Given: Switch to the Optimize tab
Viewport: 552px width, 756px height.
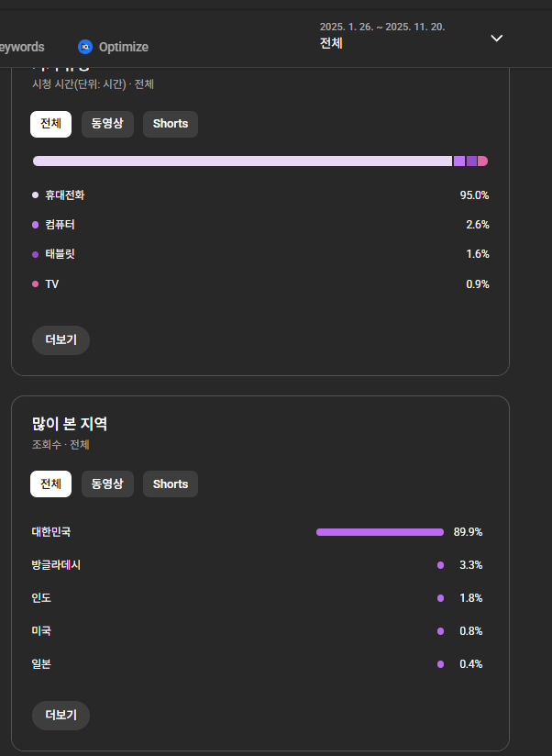Looking at the screenshot, I should click(x=122, y=47).
